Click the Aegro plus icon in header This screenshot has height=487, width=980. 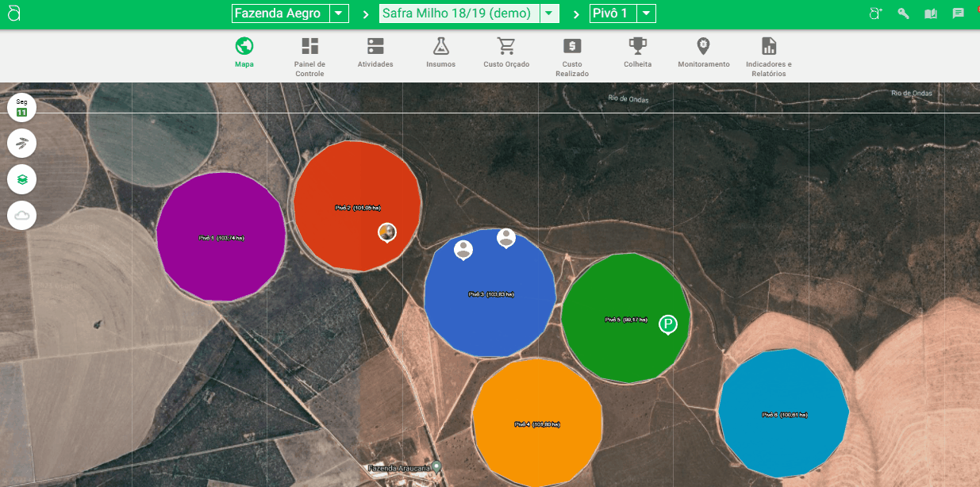tap(875, 13)
